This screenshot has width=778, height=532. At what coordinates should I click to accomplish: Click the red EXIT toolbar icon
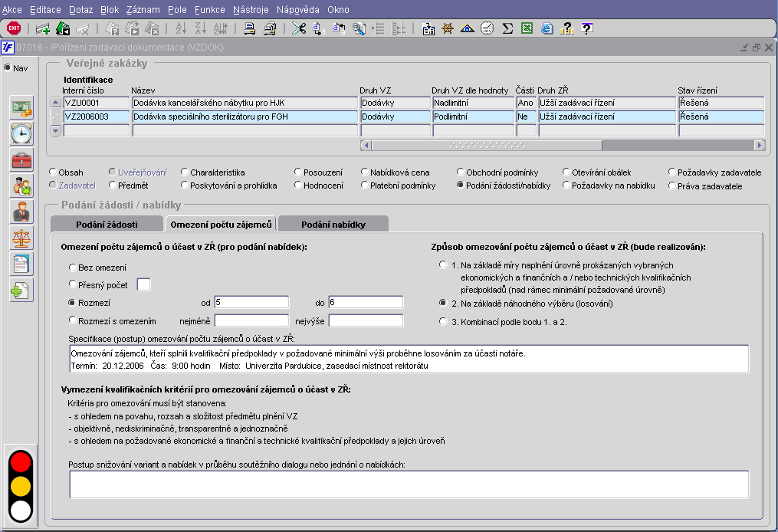click(x=13, y=28)
